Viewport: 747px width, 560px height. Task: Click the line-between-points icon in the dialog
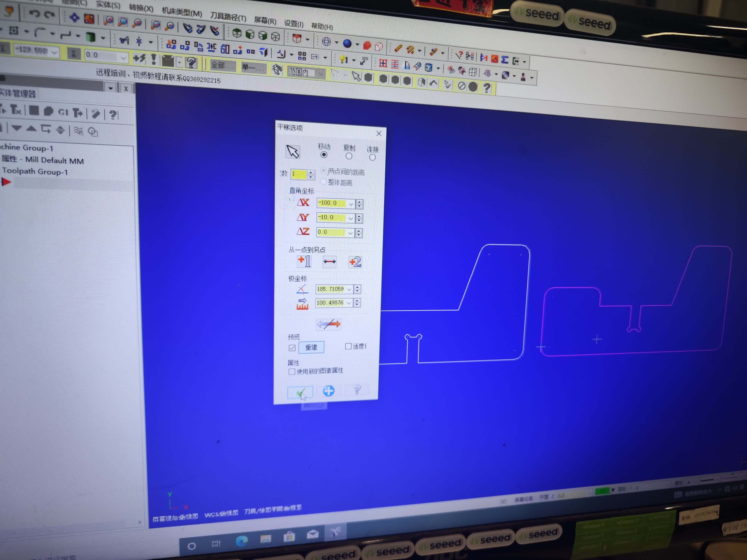[x=329, y=262]
